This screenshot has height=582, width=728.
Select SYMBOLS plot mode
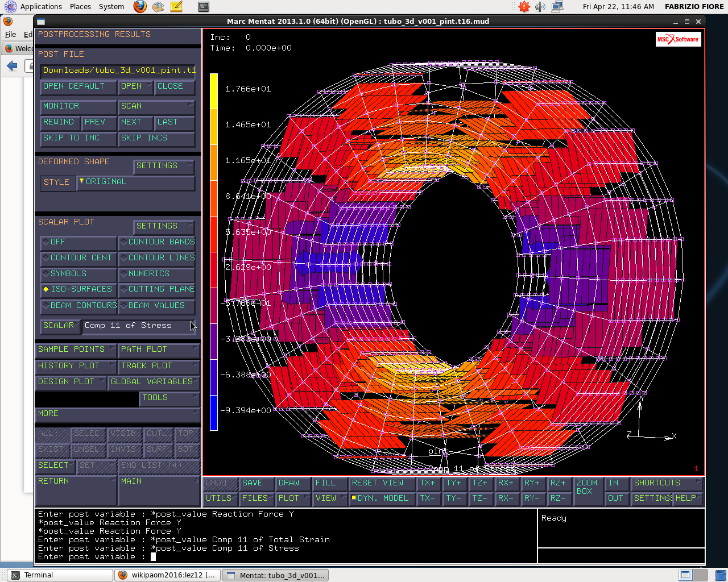coord(78,274)
